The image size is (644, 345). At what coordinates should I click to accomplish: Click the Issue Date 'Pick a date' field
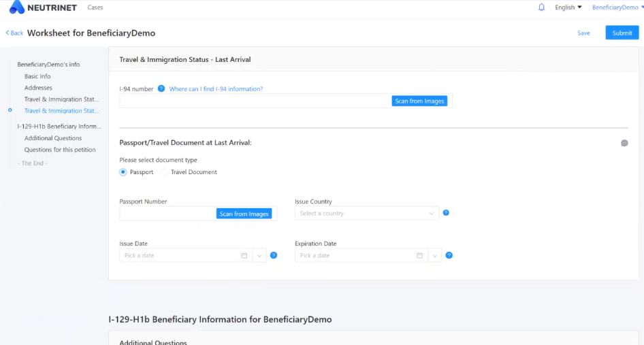click(x=186, y=255)
